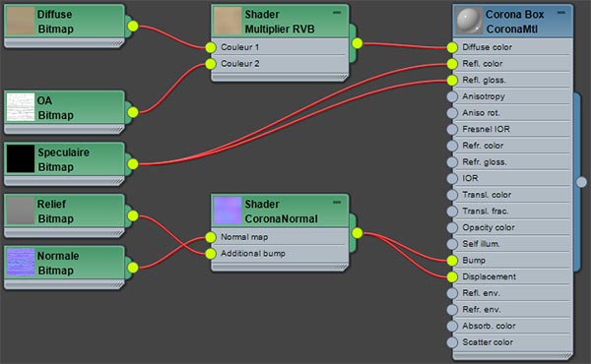Click the OA Bitmap output socket

pos(133,112)
